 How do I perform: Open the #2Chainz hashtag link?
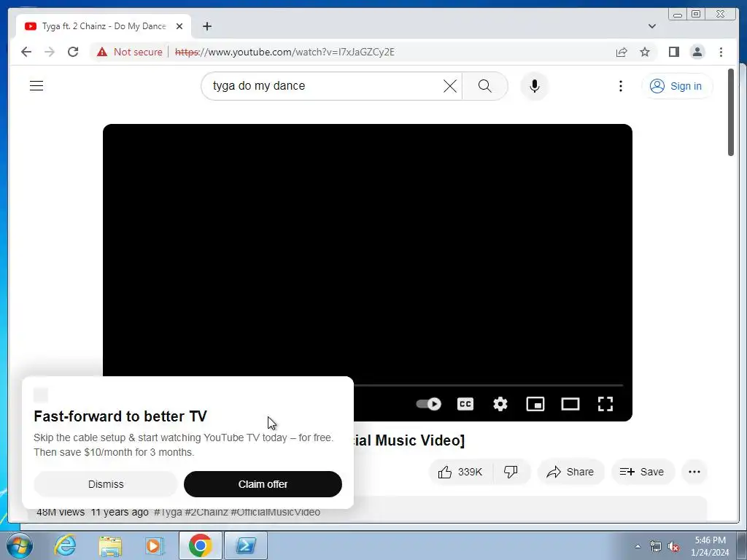click(206, 513)
